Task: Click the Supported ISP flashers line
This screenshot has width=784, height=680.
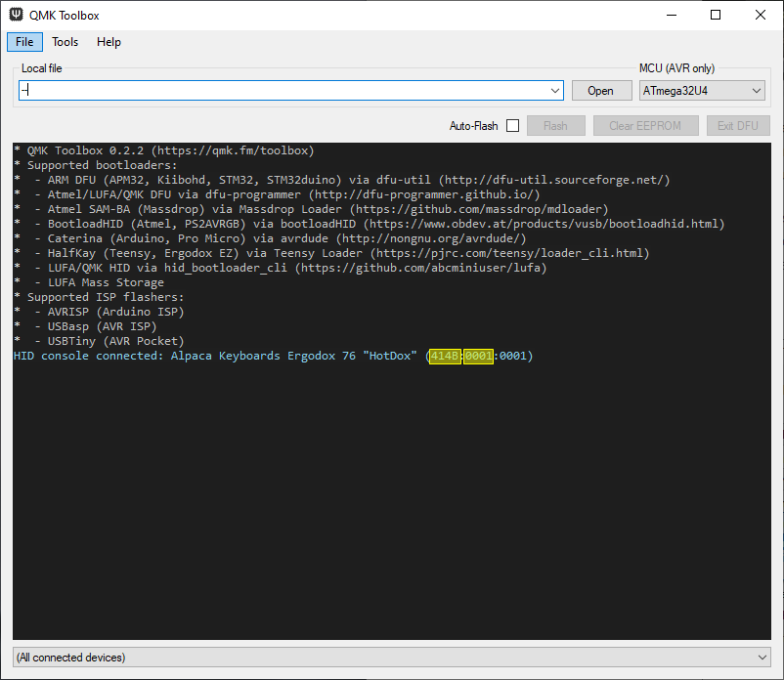Action: (99, 297)
